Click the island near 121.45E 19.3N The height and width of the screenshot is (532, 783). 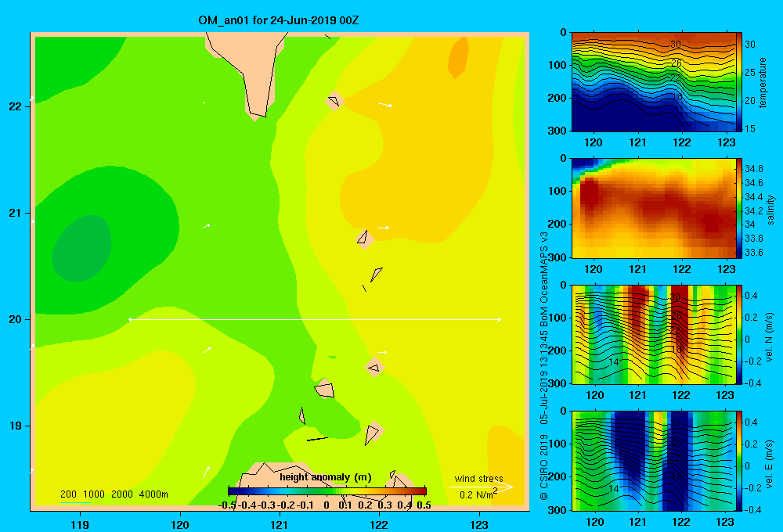(325, 389)
